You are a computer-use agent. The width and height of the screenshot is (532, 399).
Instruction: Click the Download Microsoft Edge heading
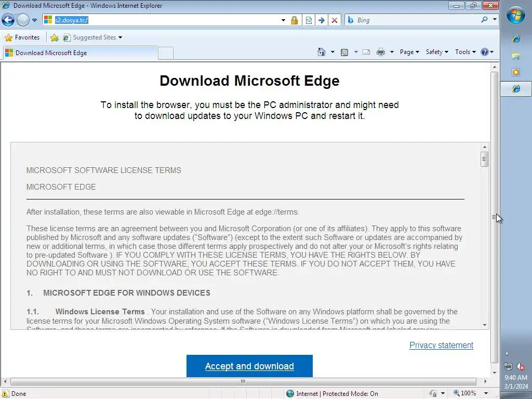249,81
